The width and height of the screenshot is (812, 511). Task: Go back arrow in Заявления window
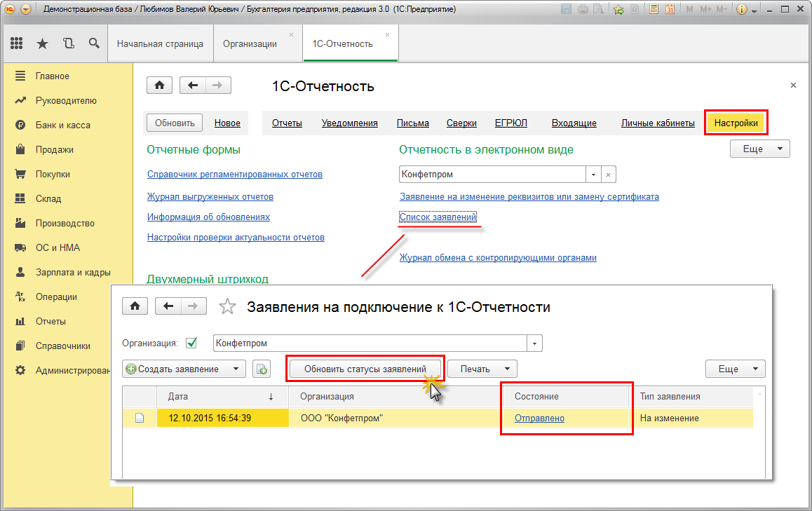pos(168,306)
